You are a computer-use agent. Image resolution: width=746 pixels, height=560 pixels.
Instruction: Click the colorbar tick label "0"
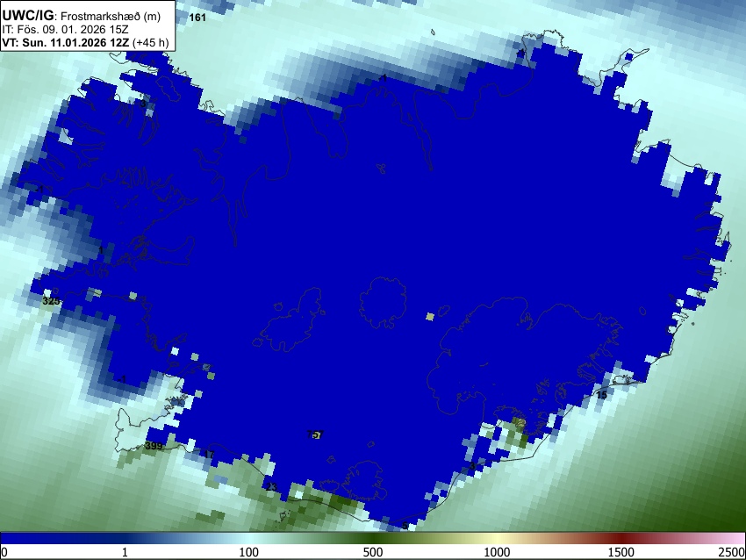4,552
